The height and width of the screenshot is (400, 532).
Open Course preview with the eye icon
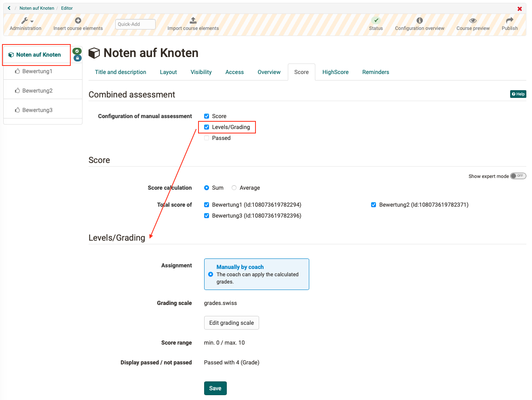coord(473,19)
